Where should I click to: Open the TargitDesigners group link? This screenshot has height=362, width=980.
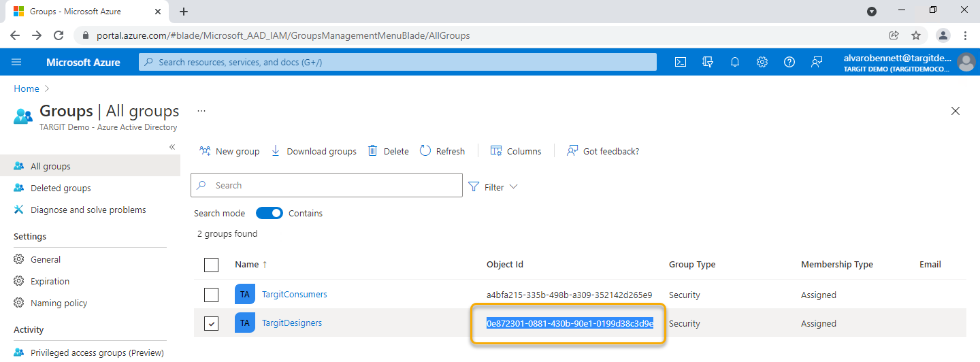[x=292, y=323]
